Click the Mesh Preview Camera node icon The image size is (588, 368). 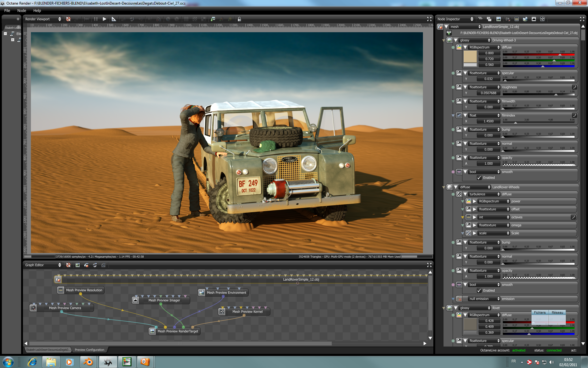(33, 308)
